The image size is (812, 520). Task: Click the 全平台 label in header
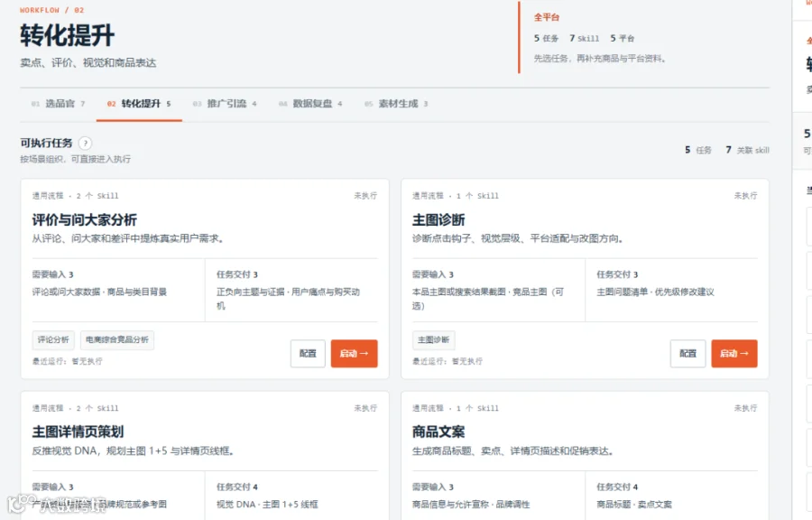547,17
